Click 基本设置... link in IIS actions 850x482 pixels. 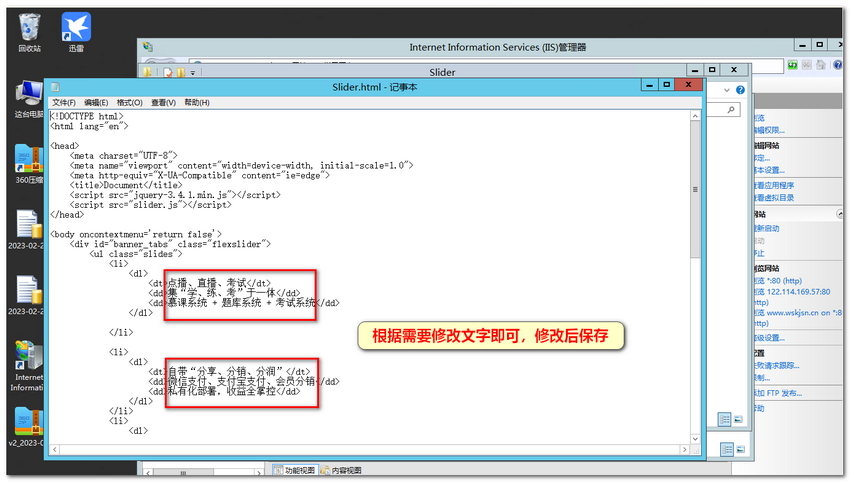click(x=769, y=170)
